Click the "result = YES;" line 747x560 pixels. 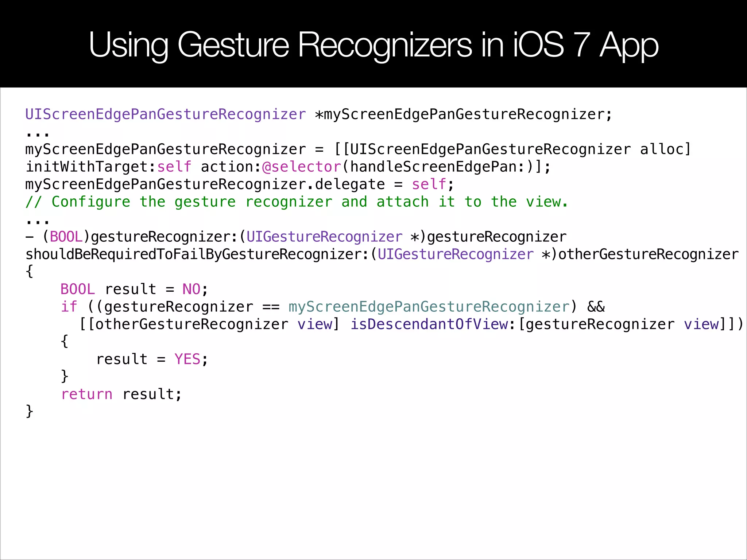tap(152, 359)
